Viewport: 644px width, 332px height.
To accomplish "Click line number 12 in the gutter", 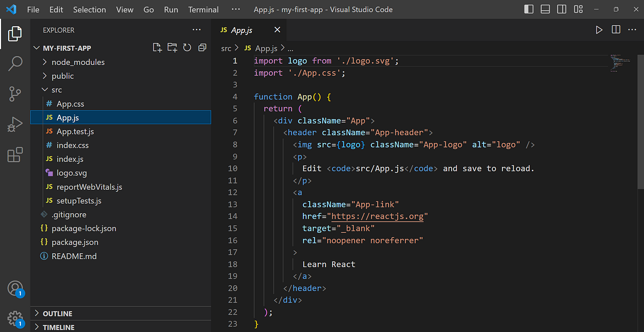I will pyautogui.click(x=232, y=192).
